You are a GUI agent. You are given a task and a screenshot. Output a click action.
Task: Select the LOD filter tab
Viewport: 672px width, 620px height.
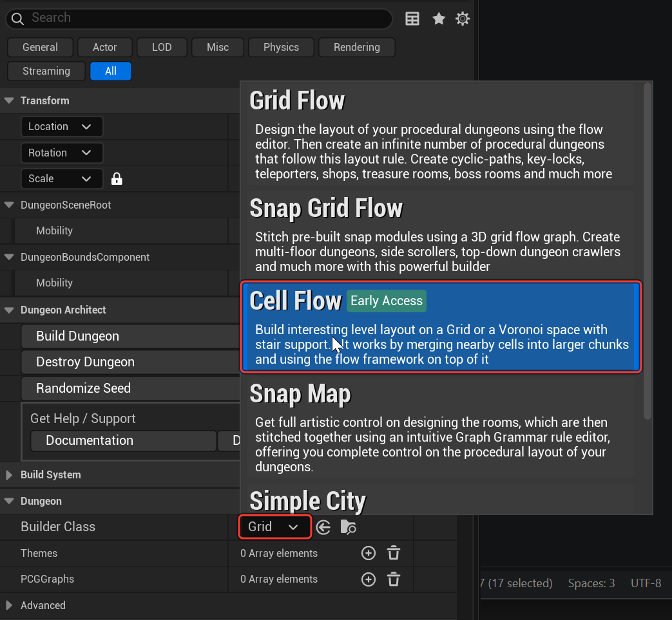162,47
